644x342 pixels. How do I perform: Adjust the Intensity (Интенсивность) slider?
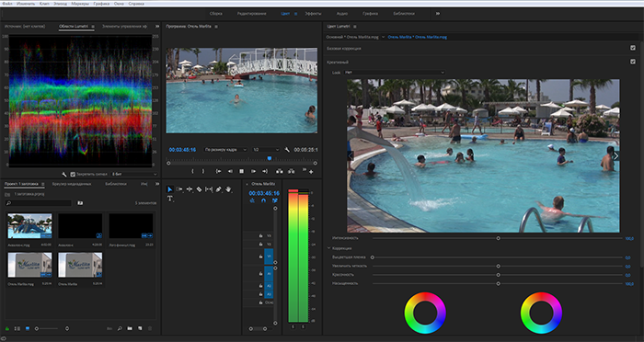pos(498,238)
